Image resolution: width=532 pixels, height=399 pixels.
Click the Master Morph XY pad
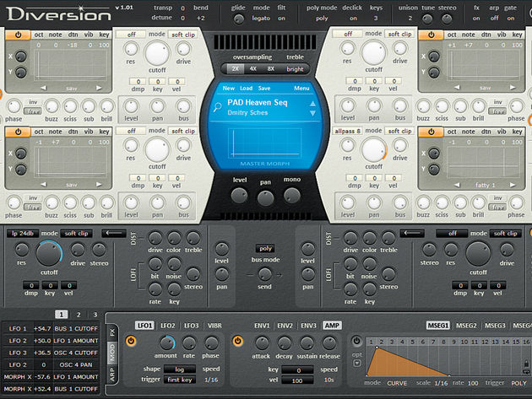(x=265, y=143)
